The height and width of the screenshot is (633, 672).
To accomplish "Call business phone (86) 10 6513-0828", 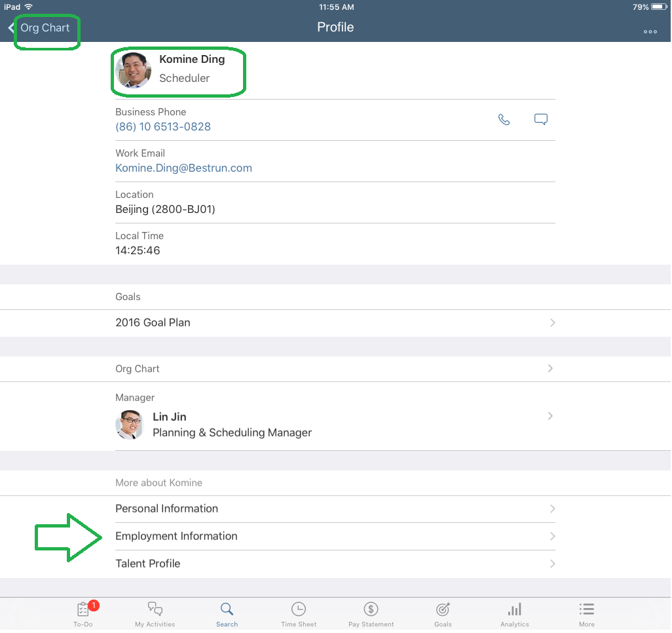I will click(x=163, y=126).
